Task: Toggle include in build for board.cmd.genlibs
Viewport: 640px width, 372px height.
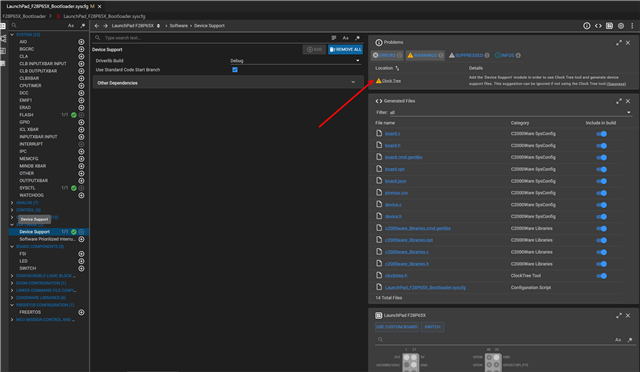Action: 602,158
